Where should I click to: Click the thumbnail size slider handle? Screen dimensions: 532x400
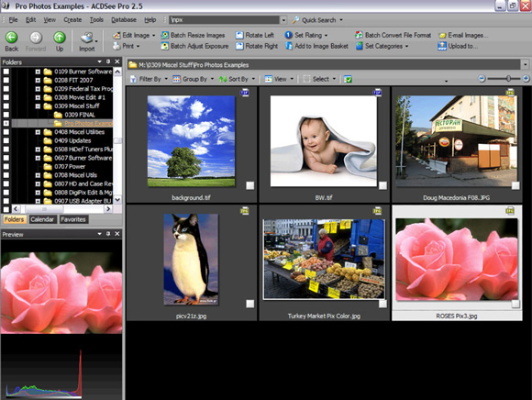coord(508,79)
